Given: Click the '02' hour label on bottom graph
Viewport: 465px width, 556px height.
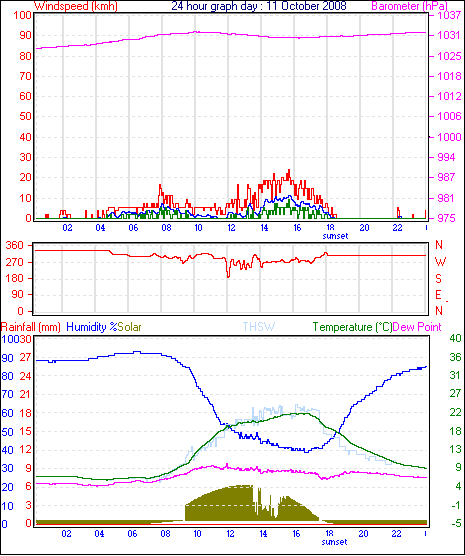Looking at the screenshot, I should (x=67, y=534).
